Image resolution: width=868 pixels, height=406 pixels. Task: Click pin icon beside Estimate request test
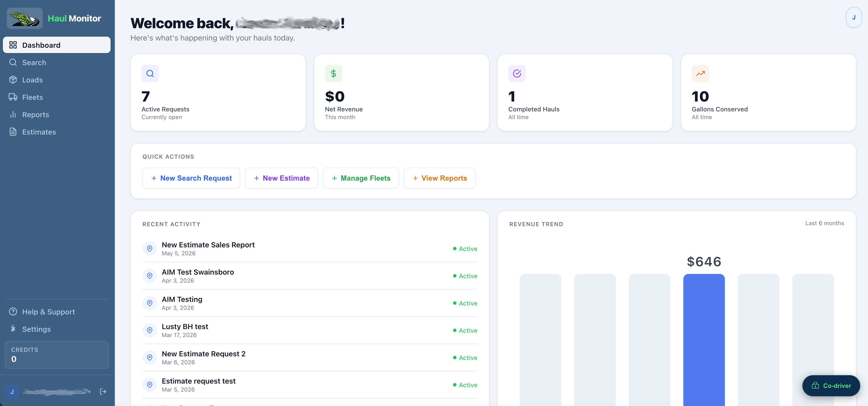pyautogui.click(x=150, y=385)
